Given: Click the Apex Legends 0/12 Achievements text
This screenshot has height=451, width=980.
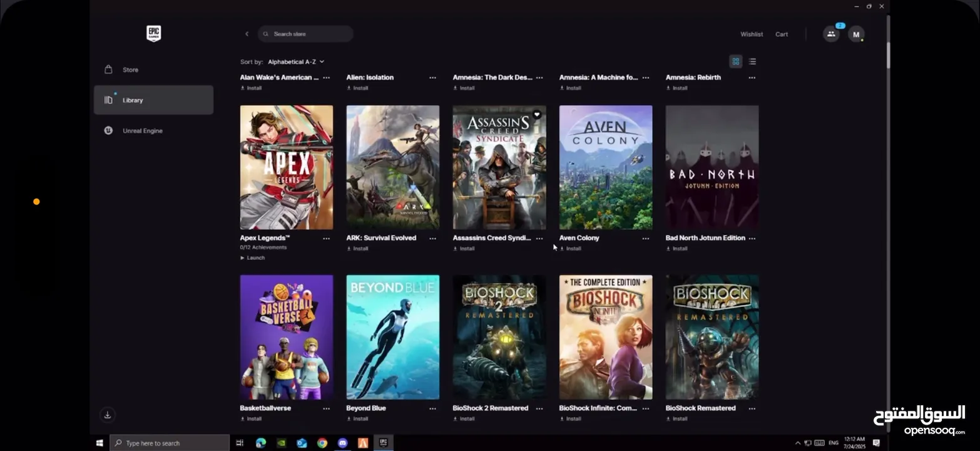Looking at the screenshot, I should click(x=263, y=247).
